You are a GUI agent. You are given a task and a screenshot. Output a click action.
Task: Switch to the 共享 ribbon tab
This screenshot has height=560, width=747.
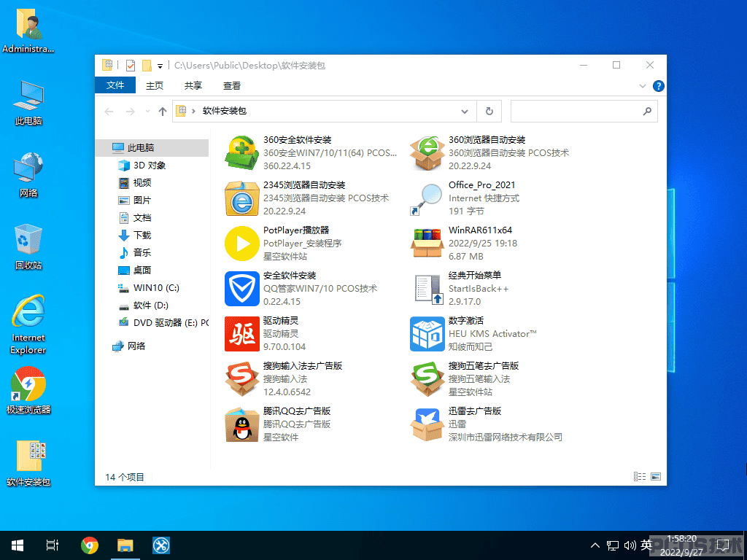point(193,86)
